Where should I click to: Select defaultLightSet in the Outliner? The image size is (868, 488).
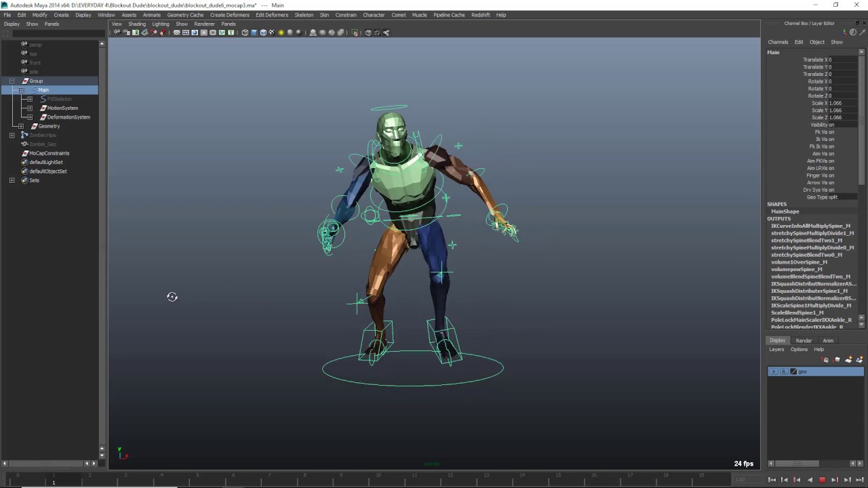[x=46, y=162]
